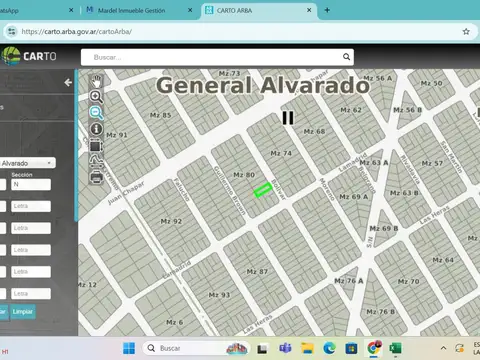Close the CARTO ARBA tab
480x360 pixels.
(x=309, y=10)
